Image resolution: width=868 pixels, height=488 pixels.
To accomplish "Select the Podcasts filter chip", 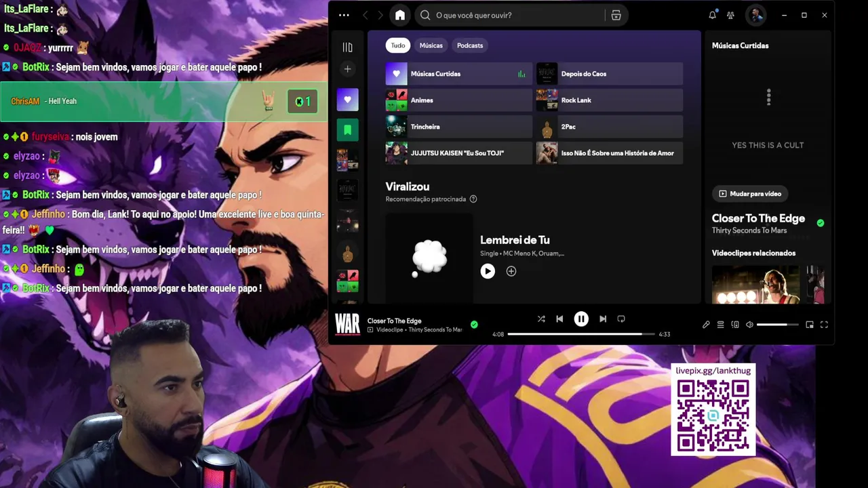I will (x=470, y=45).
